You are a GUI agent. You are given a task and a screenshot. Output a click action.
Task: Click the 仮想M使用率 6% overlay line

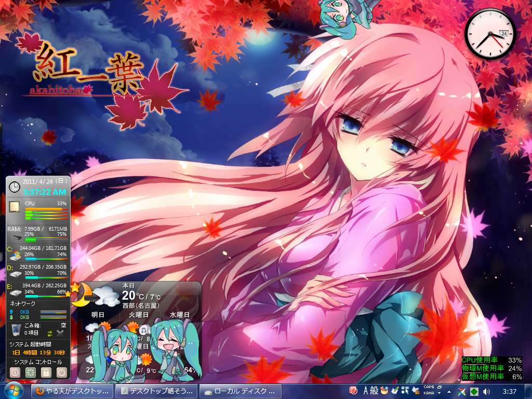(x=491, y=377)
